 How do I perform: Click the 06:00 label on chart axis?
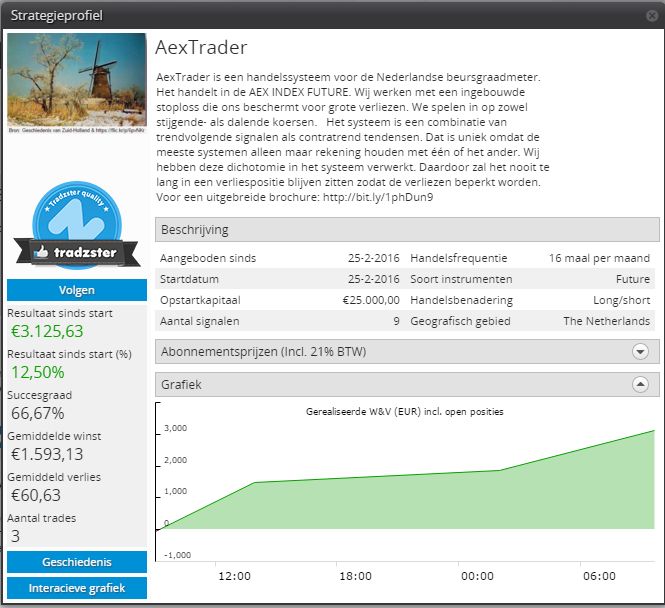[599, 576]
